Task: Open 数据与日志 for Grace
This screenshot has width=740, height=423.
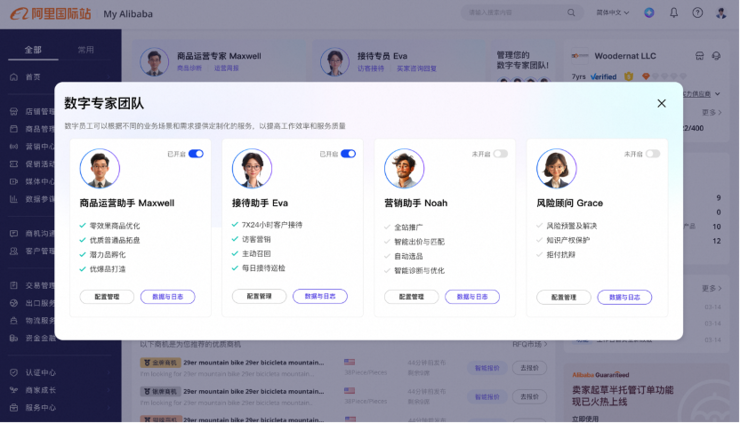Action: [x=624, y=297]
